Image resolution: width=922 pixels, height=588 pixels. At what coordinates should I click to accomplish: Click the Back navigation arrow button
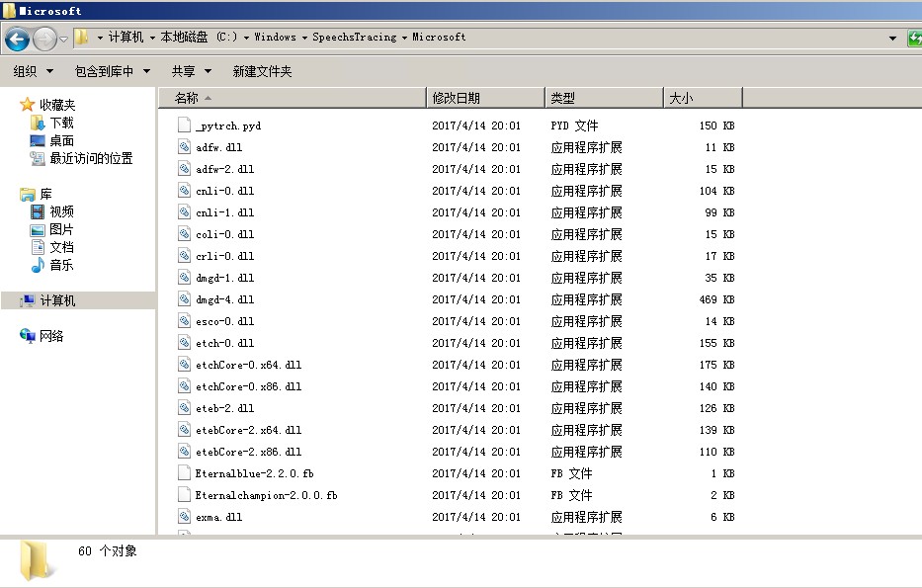[17, 40]
